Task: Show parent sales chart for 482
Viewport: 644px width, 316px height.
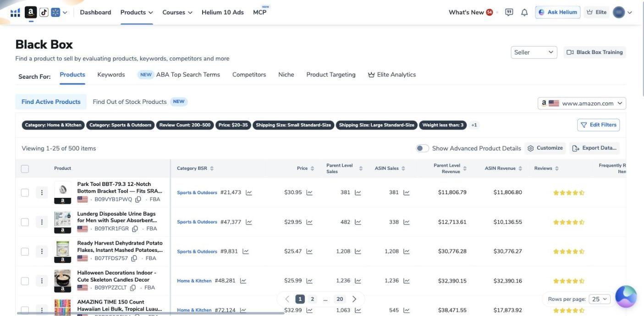Action: point(358,222)
